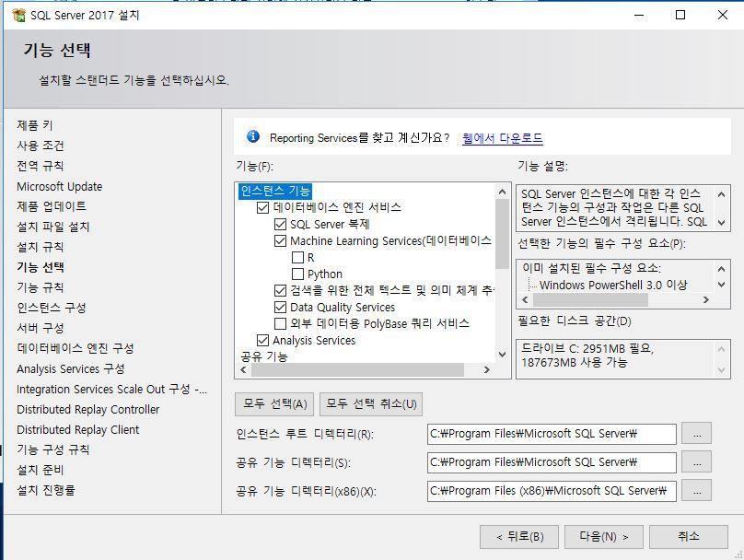744x560 pixels.
Task: Toggle the Analysis Services checkbox
Action: [x=262, y=340]
